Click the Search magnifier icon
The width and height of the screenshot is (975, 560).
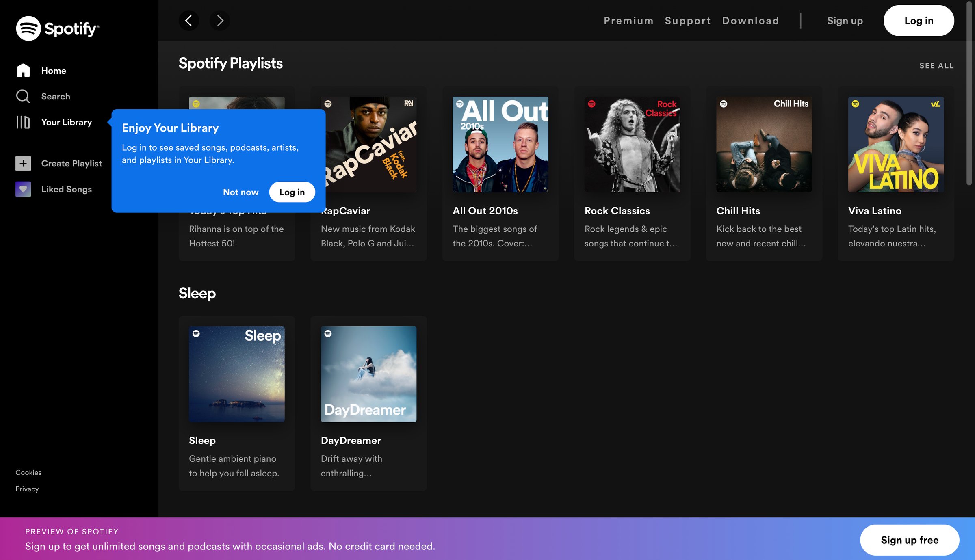23,97
